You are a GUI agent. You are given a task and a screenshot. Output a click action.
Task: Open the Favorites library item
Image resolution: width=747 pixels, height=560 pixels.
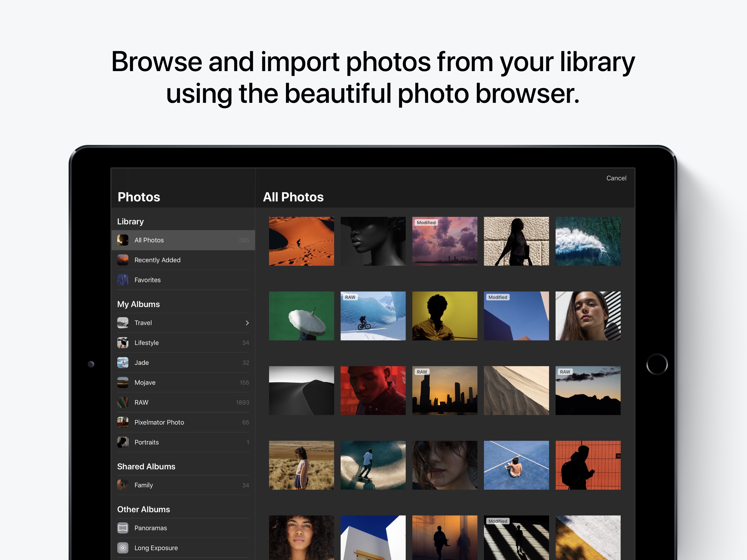click(x=183, y=280)
